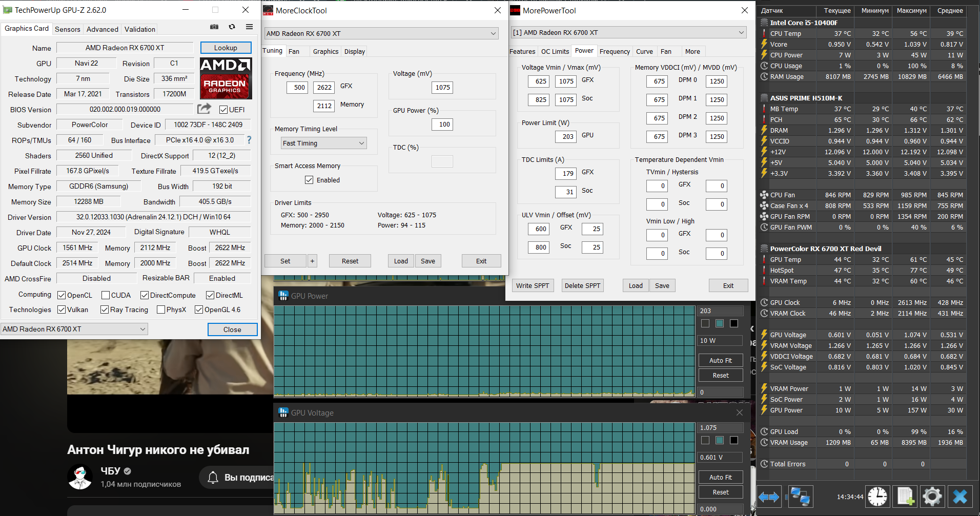Click the GPU Voltage graph window icon
980x516 pixels.
(283, 412)
